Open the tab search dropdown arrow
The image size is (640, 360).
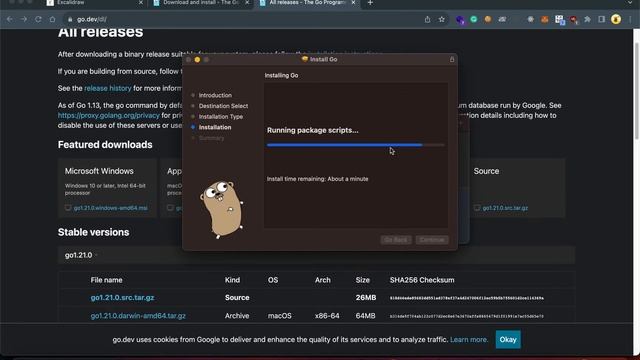coord(630,3)
